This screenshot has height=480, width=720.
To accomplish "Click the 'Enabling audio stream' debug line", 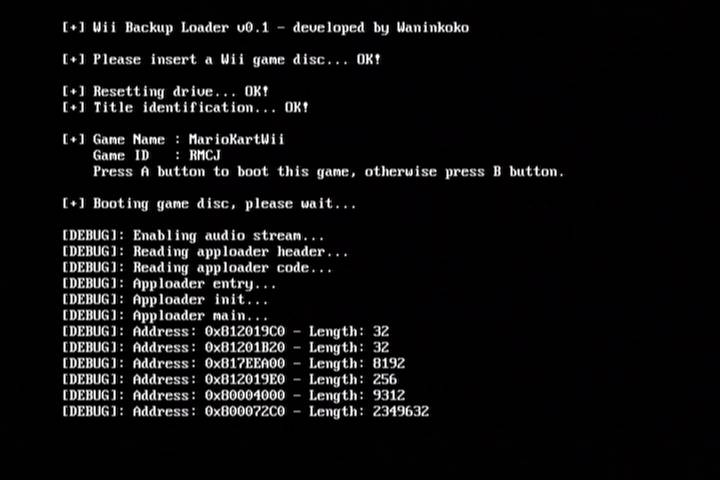I will tap(193, 236).
